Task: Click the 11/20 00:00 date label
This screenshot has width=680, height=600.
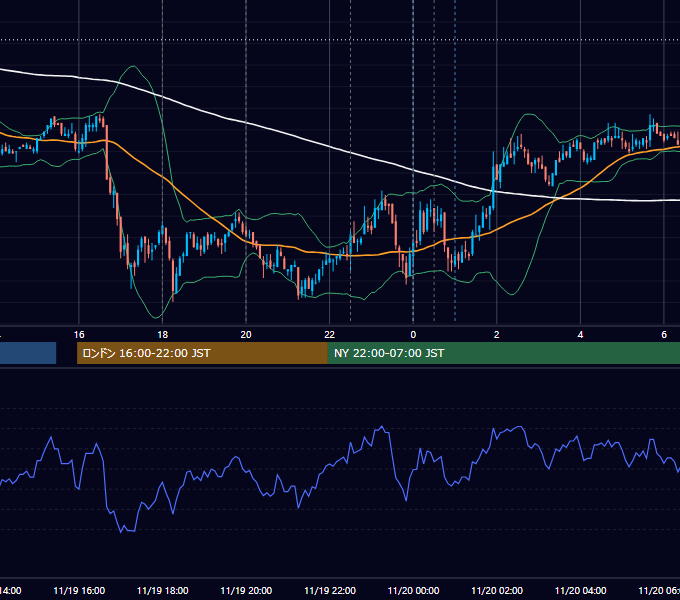Action: 413,591
